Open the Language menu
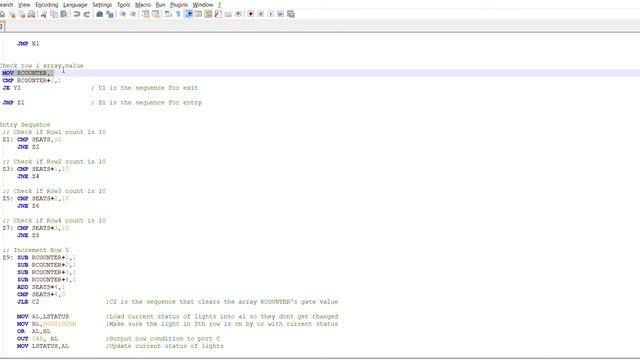Viewport: 640px width, 360px height. (x=75, y=5)
